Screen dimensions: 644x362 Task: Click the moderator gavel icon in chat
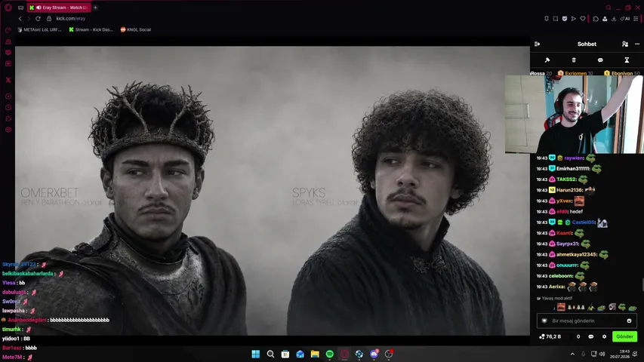click(x=547, y=60)
